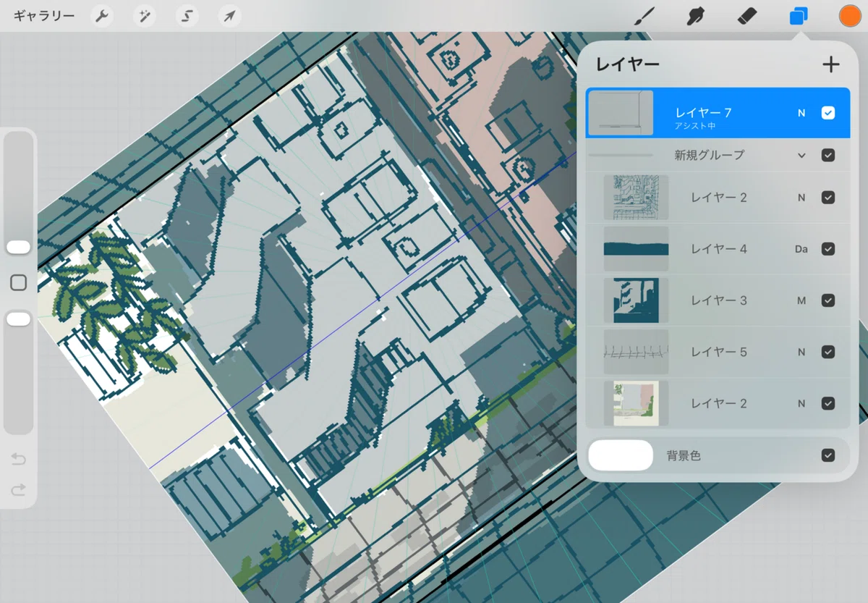Tap the レイヤー panel title
Screen dimensions: 868x603
coord(627,64)
